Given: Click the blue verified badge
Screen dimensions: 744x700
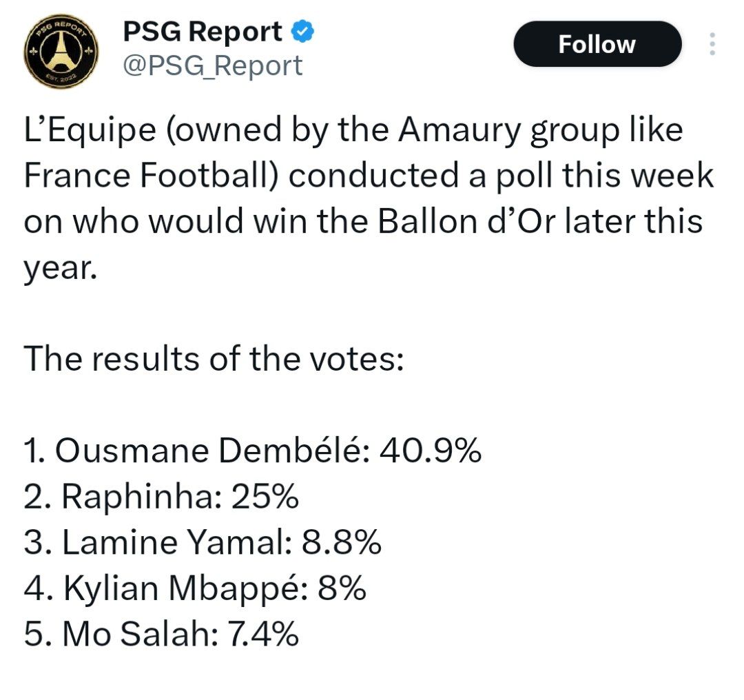Looking at the screenshot, I should (x=302, y=31).
